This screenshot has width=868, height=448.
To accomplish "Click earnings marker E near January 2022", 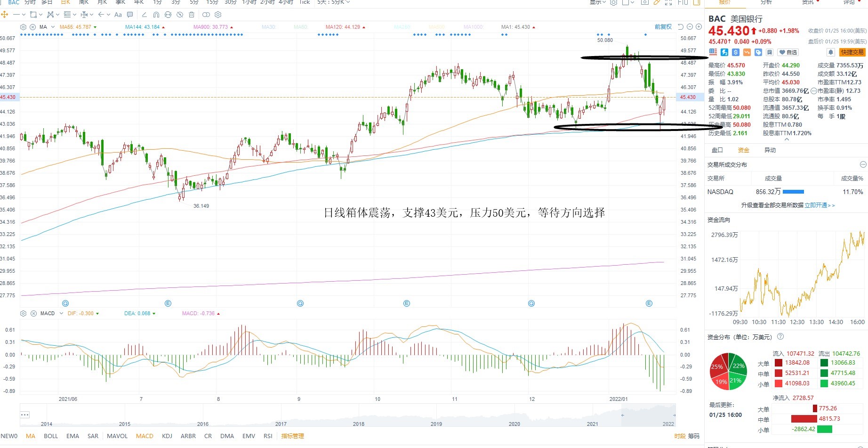I will [649, 303].
